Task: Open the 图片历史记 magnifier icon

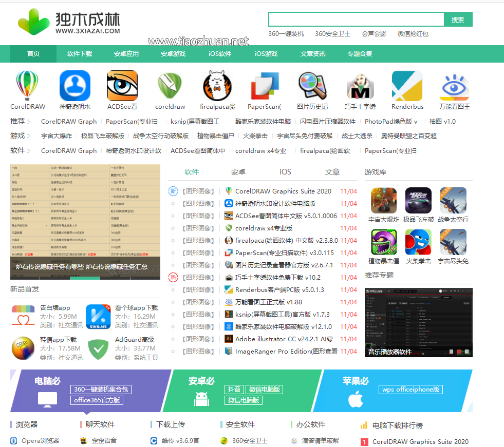Action: [x=312, y=86]
